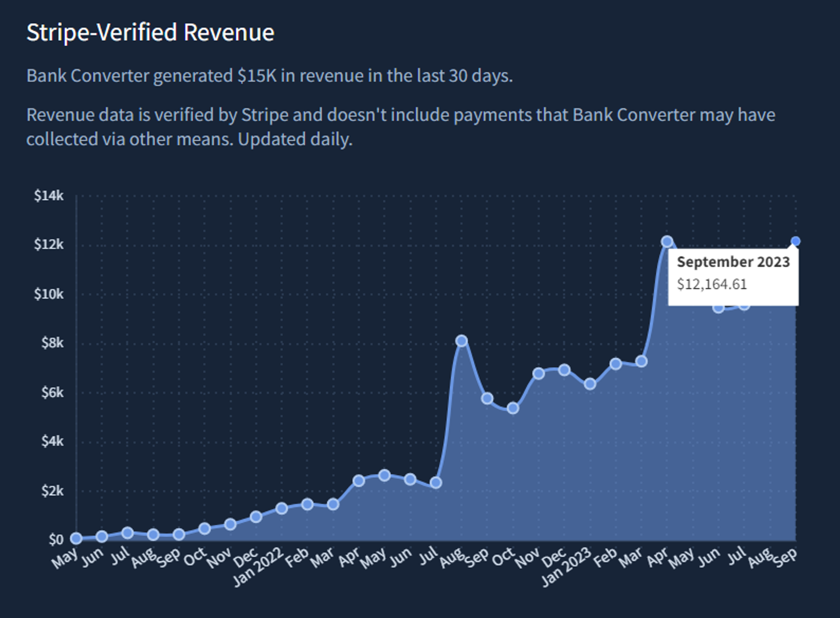Click the May 2021 starting data point

76,538
